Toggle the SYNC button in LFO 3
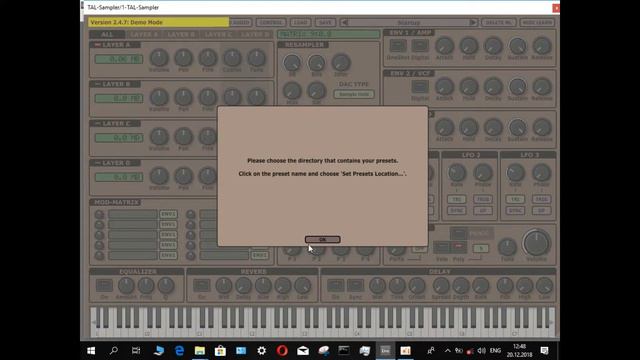 pos(515,211)
